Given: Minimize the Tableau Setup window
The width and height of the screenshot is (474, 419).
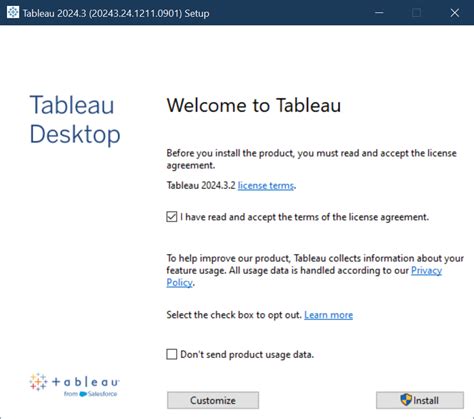Looking at the screenshot, I should [x=379, y=13].
